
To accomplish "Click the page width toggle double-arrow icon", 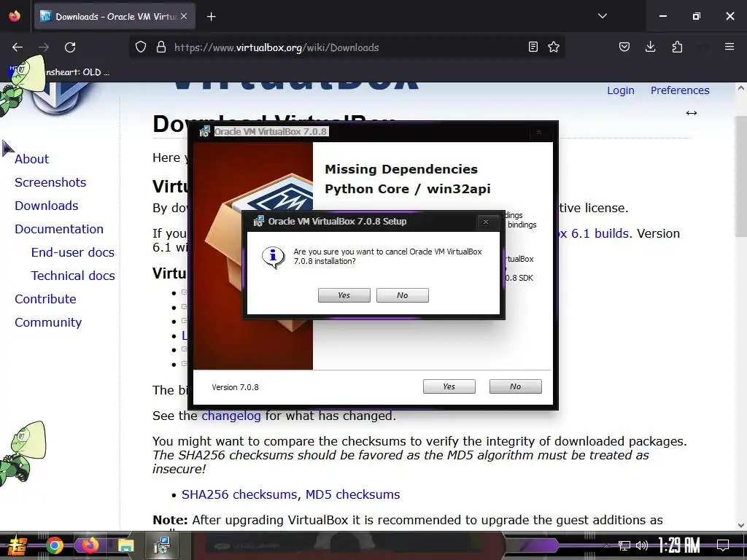I will 692,113.
